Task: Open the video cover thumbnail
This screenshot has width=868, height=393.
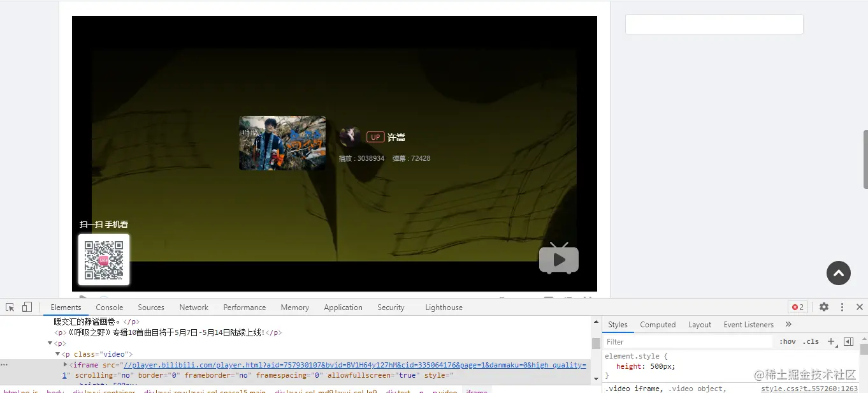Action: (282, 143)
